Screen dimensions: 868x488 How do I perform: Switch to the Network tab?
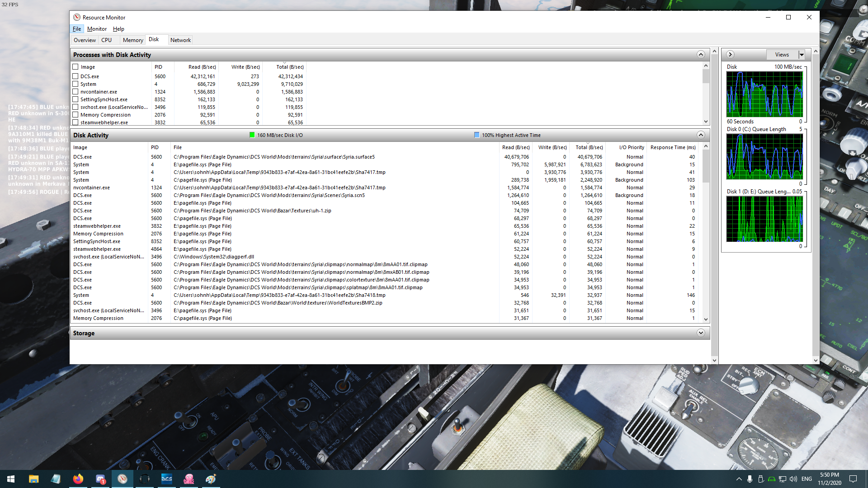click(x=180, y=40)
